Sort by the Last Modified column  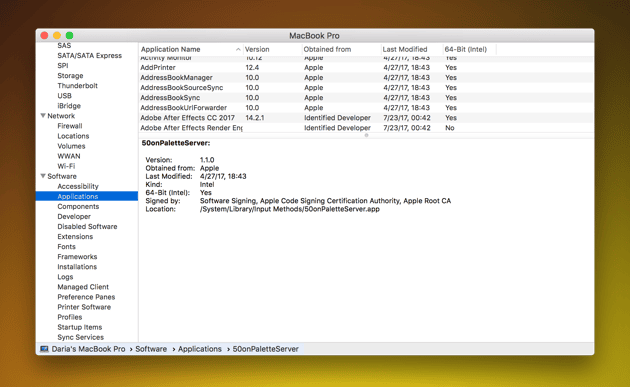coord(405,49)
